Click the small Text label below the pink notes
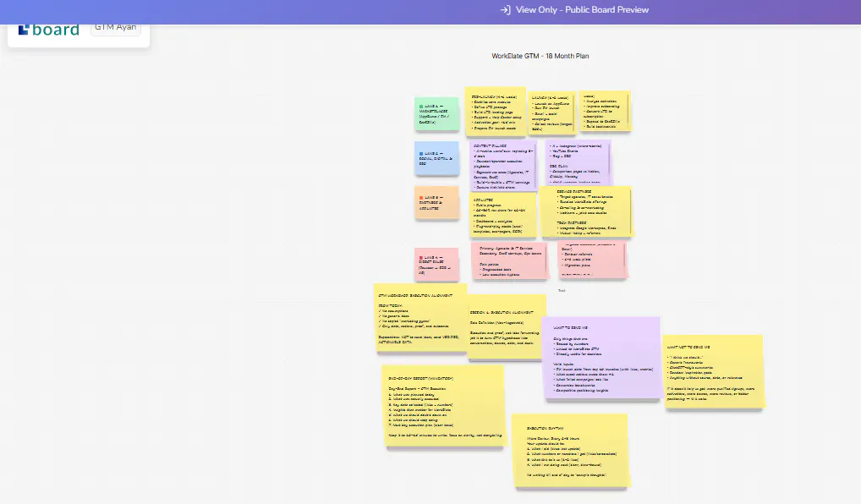Screen dimensions: 861x504 coord(562,290)
